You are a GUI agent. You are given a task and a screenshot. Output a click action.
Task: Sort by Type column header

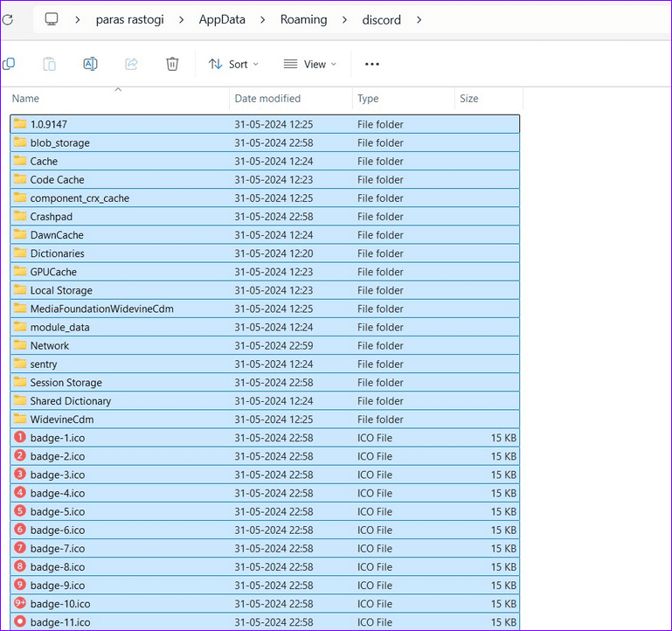coord(368,99)
